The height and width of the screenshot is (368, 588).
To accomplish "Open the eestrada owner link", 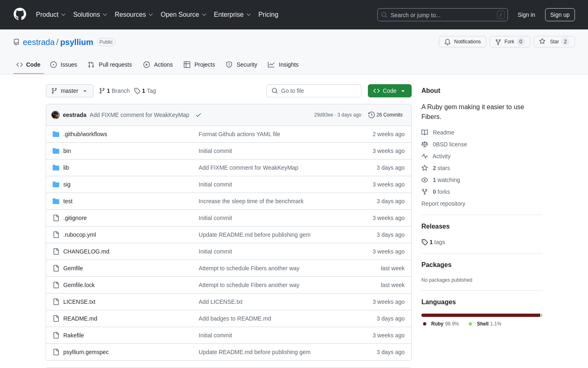I will (x=39, y=42).
